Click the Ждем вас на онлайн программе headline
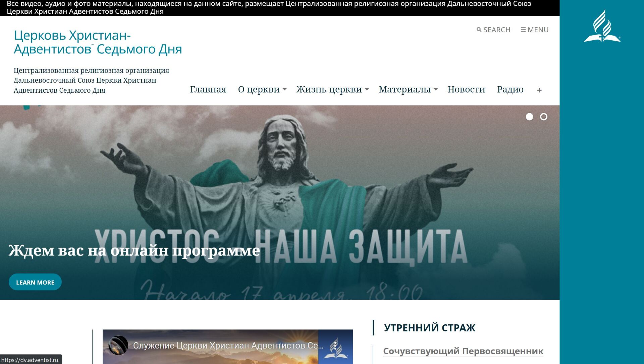Viewport: 644px width, 364px height. (x=134, y=251)
